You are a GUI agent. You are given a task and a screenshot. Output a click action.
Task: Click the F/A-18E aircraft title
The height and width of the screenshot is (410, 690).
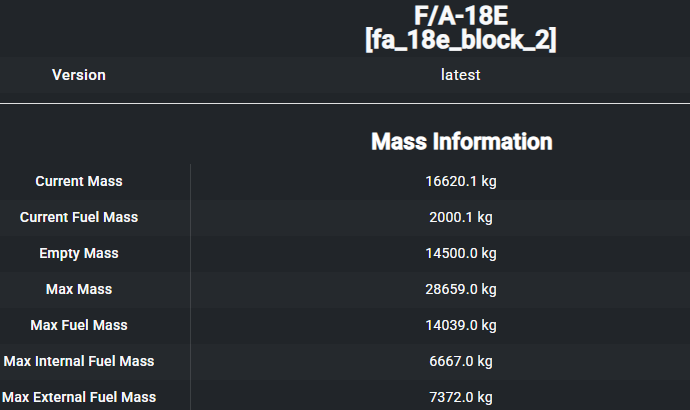click(461, 16)
